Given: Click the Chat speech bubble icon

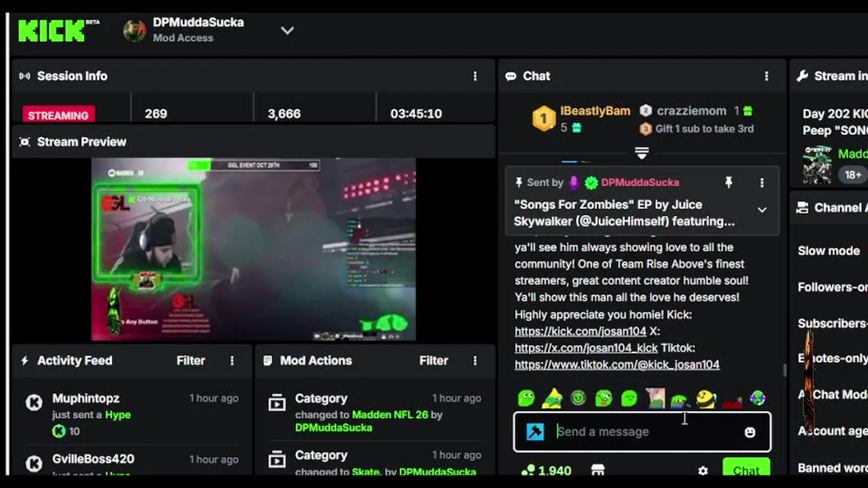Looking at the screenshot, I should pos(511,76).
